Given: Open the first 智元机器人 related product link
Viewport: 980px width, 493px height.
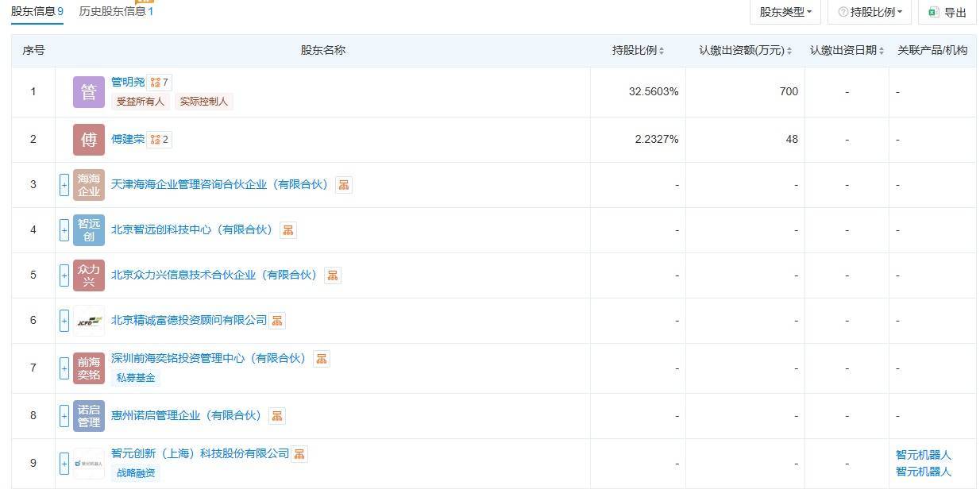Looking at the screenshot, I should [923, 455].
